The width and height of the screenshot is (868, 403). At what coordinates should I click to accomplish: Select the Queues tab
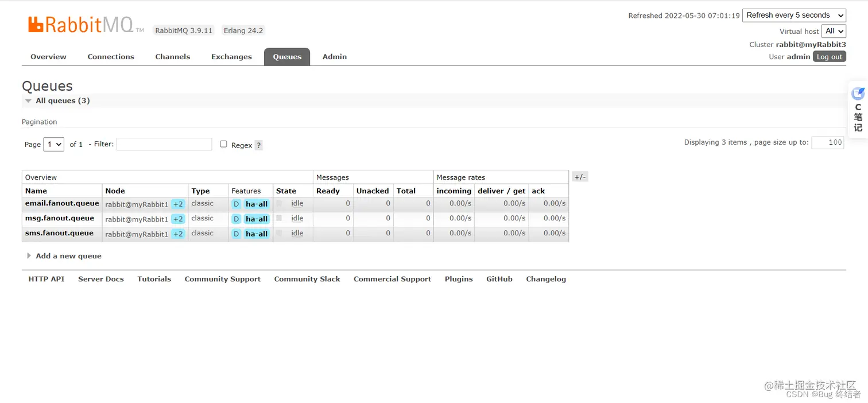pos(287,57)
